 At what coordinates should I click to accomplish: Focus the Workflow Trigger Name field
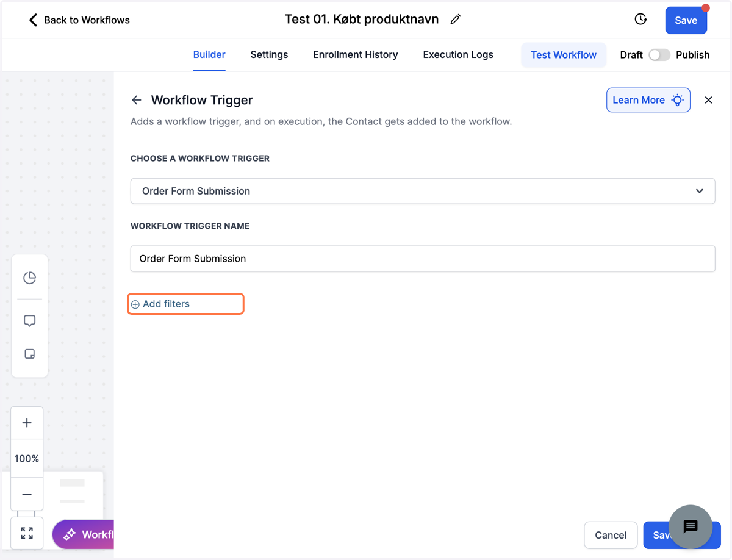423,259
